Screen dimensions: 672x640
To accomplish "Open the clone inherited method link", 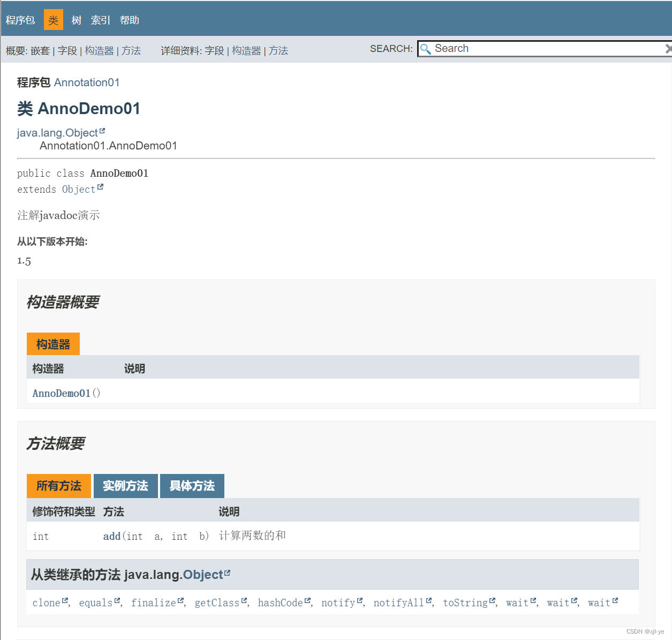I will [x=47, y=603].
